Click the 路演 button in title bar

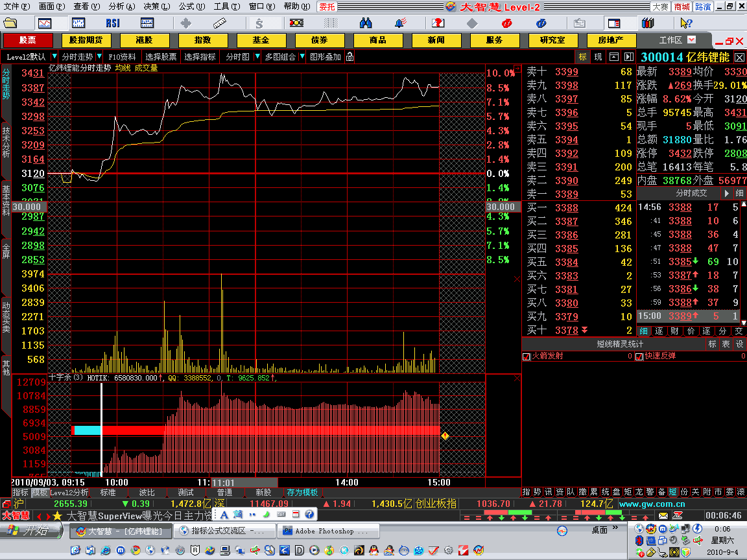coord(703,6)
